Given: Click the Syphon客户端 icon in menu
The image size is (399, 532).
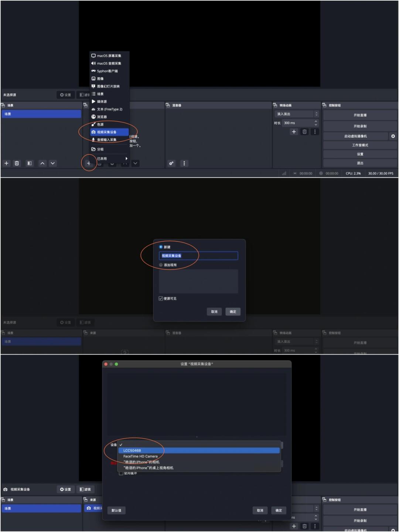Looking at the screenshot, I should point(93,71).
